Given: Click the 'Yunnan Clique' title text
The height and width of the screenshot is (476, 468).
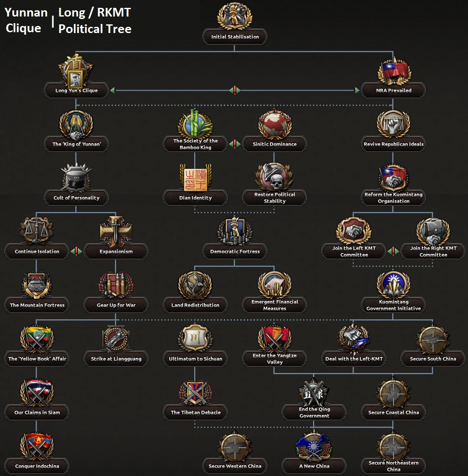Looking at the screenshot, I should (26, 20).
